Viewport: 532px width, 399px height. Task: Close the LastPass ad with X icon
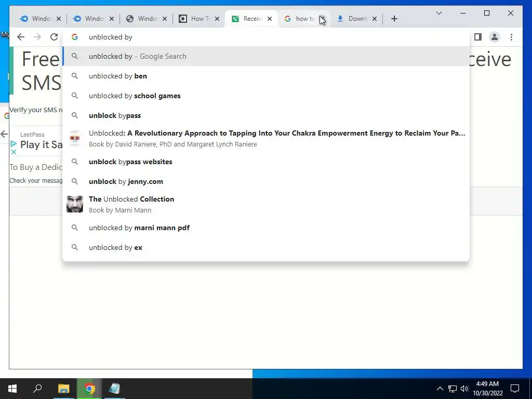[14, 152]
